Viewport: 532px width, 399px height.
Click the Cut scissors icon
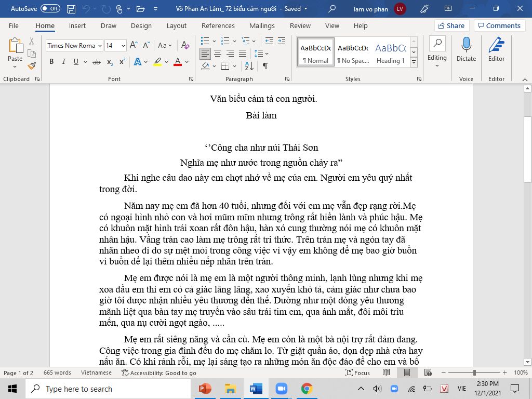pyautogui.click(x=32, y=42)
